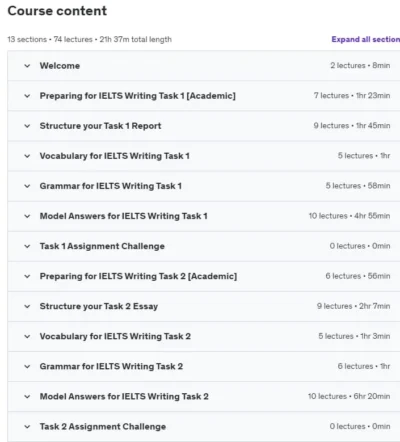The width and height of the screenshot is (400, 442).
Task: Expand Preparing for IELTS Writing Task 2 chevron
Action: pyautogui.click(x=27, y=276)
